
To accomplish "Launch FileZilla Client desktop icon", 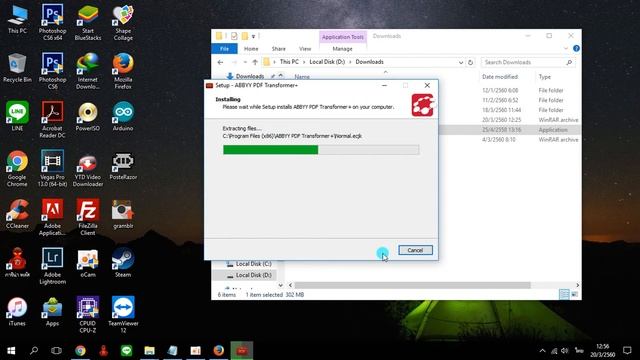I will click(88, 217).
